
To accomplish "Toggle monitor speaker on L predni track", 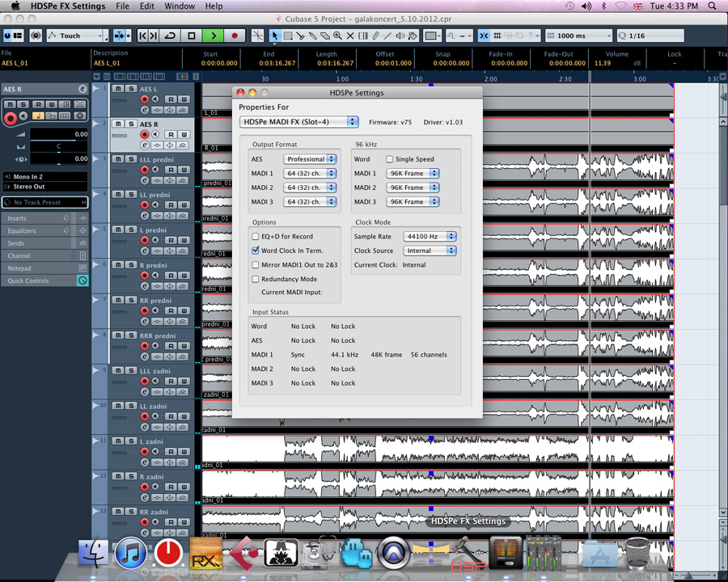I will 158,240.
